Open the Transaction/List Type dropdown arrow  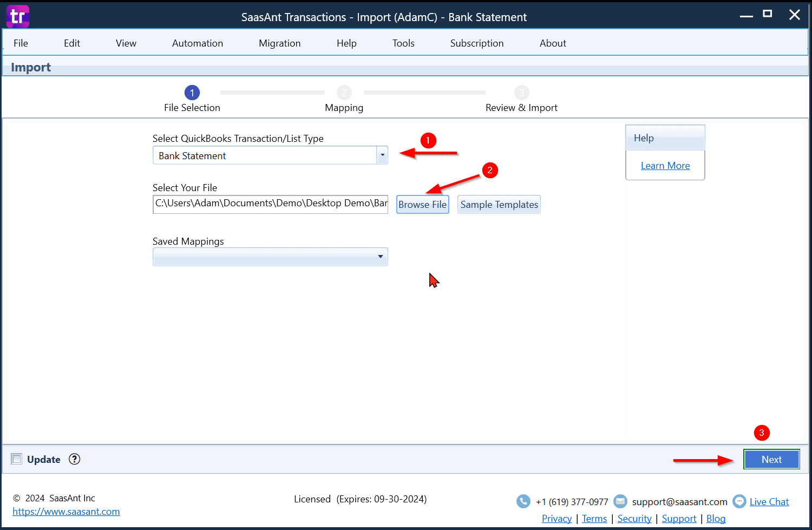click(x=382, y=155)
